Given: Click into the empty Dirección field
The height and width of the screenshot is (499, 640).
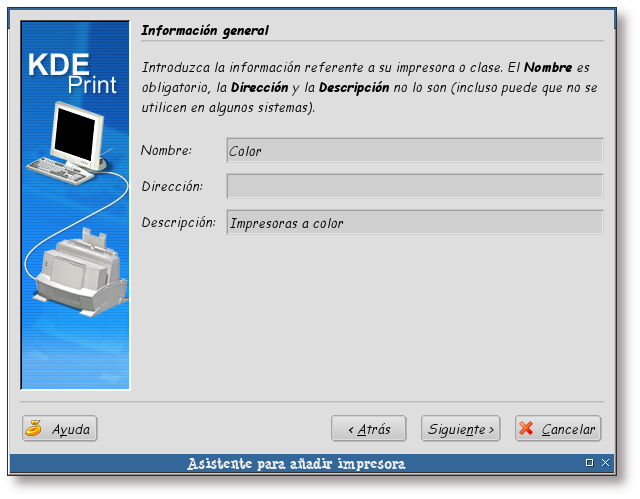Looking at the screenshot, I should pos(414,186).
